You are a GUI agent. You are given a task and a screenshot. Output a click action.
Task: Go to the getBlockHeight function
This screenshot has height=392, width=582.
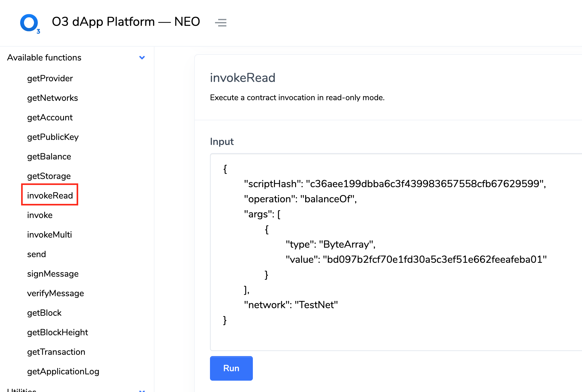(x=57, y=332)
